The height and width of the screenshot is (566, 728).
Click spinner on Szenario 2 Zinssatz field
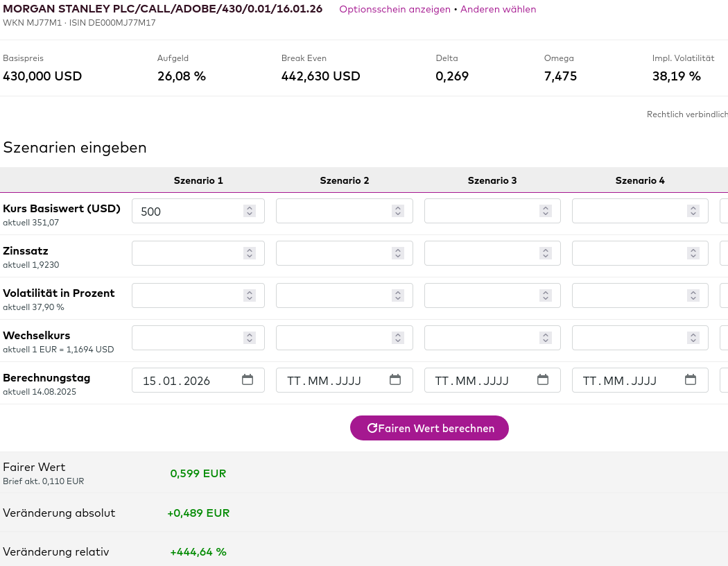pyautogui.click(x=398, y=253)
